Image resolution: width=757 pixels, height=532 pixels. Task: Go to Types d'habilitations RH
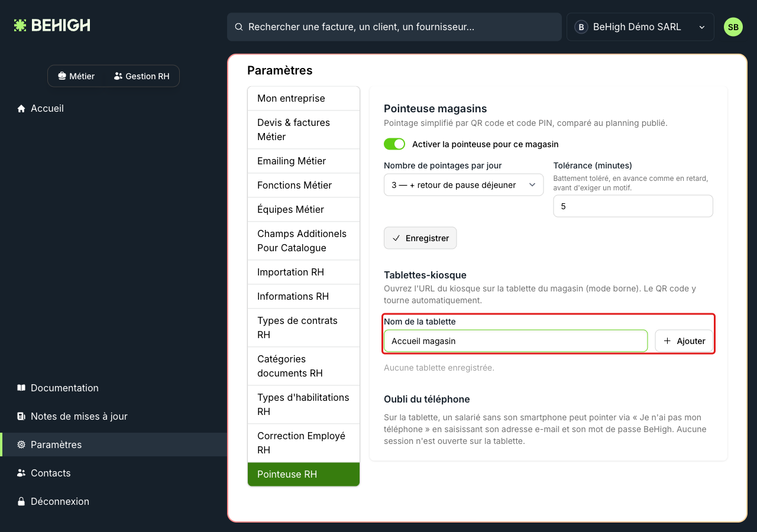pos(303,404)
